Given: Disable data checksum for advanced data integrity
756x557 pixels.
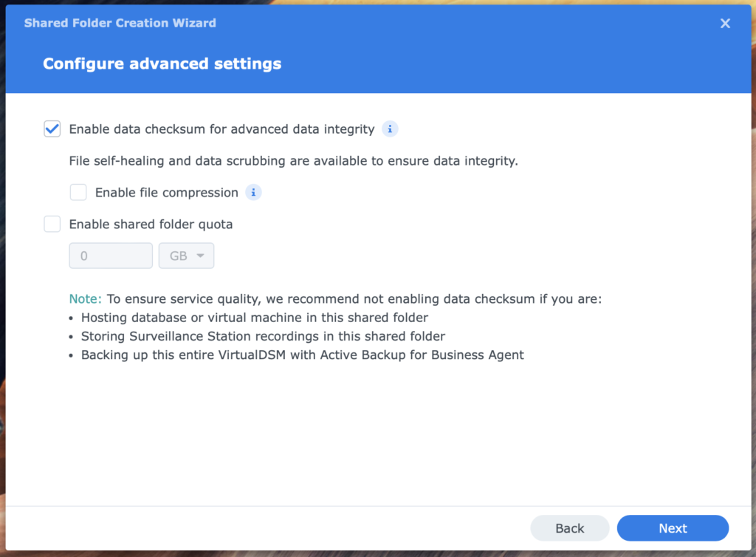Looking at the screenshot, I should point(52,129).
